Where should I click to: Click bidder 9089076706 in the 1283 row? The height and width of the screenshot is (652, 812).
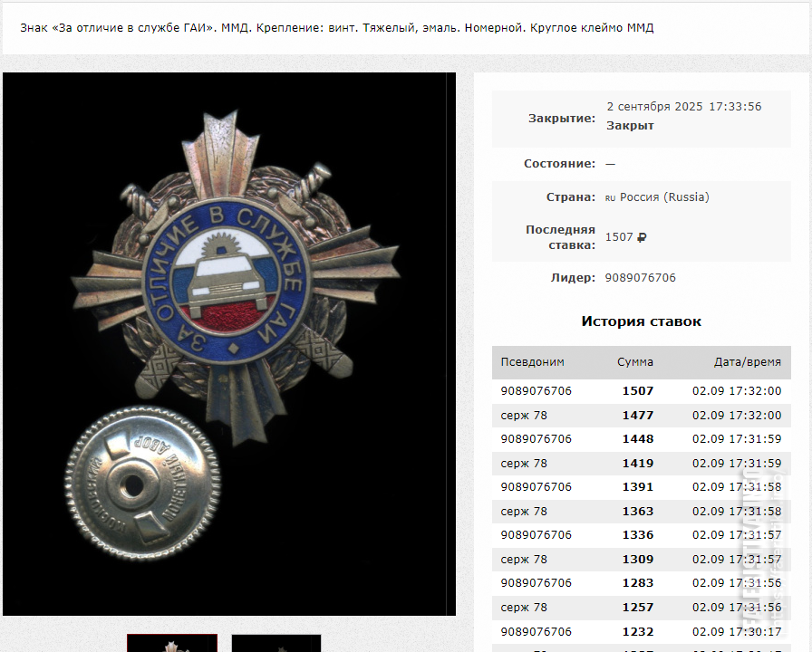536,583
